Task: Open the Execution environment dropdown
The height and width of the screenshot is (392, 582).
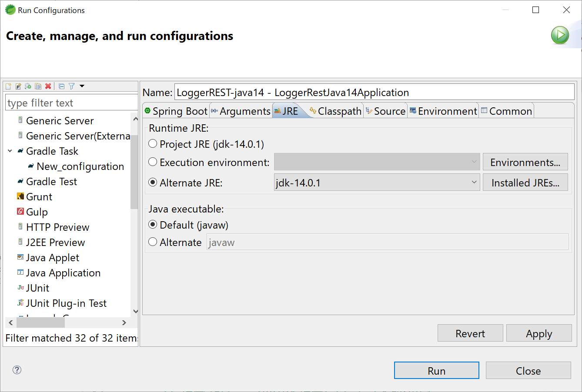Action: click(x=377, y=162)
